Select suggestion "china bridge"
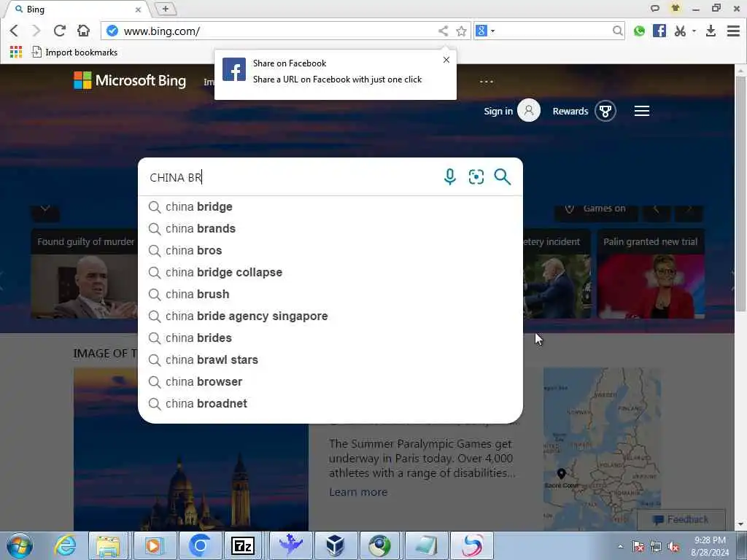This screenshot has height=560, width=747. [330, 206]
